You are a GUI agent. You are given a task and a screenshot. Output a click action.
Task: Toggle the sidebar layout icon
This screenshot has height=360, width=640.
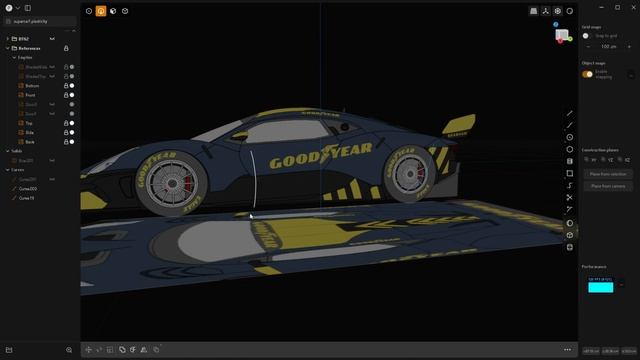[x=28, y=8]
